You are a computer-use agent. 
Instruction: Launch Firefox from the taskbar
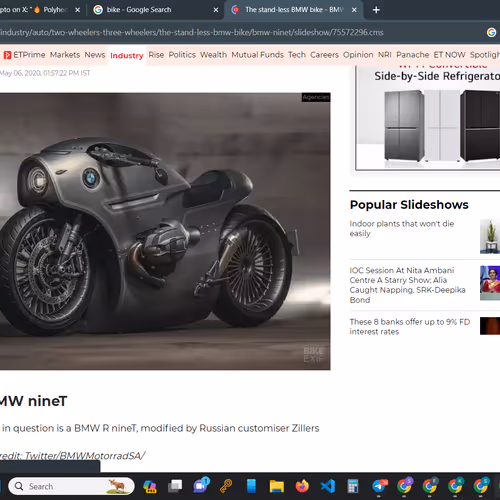(302, 486)
